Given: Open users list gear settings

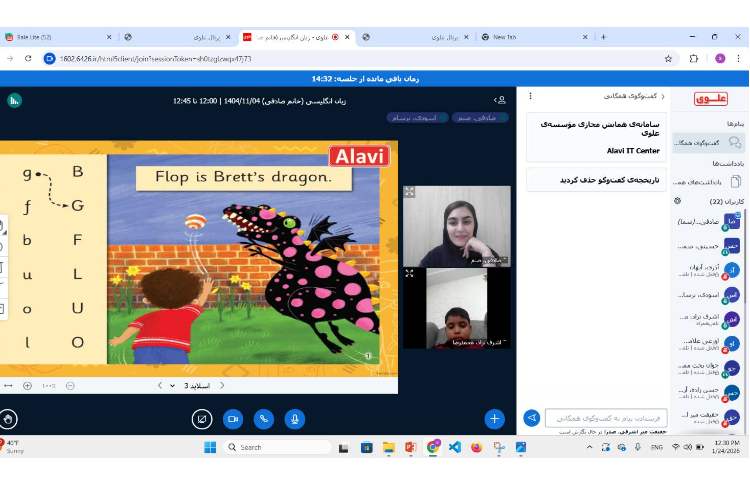Looking at the screenshot, I should [677, 201].
